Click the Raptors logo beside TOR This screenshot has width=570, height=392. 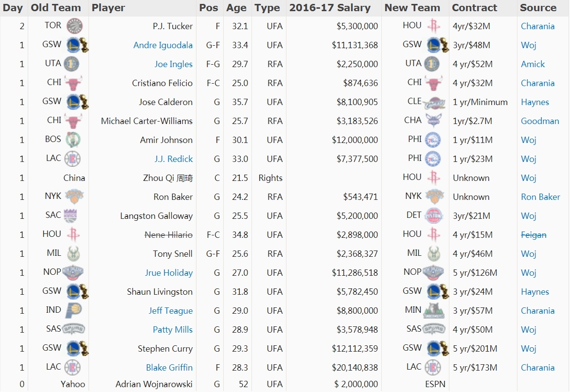coord(74,26)
